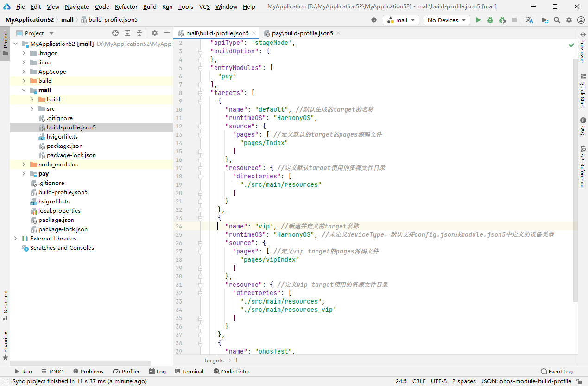The height and width of the screenshot is (386, 588).
Task: Fold the vip "source" block on line 26
Action: tap(201, 243)
